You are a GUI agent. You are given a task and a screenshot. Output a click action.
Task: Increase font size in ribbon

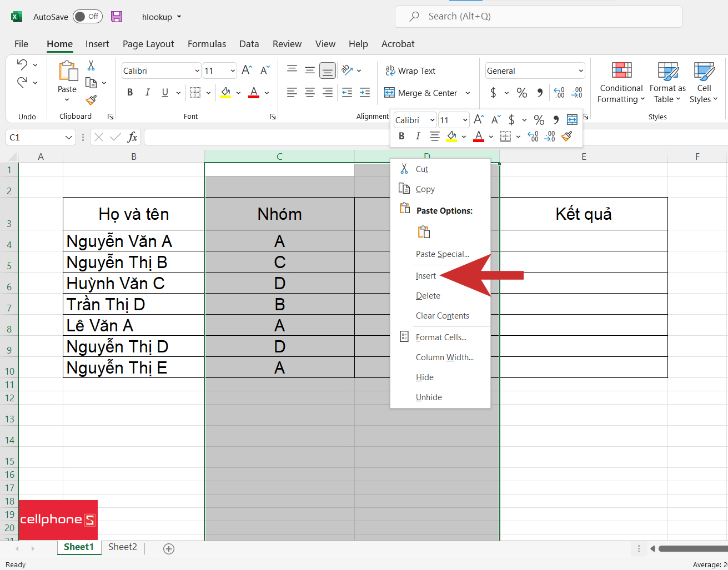(x=247, y=70)
